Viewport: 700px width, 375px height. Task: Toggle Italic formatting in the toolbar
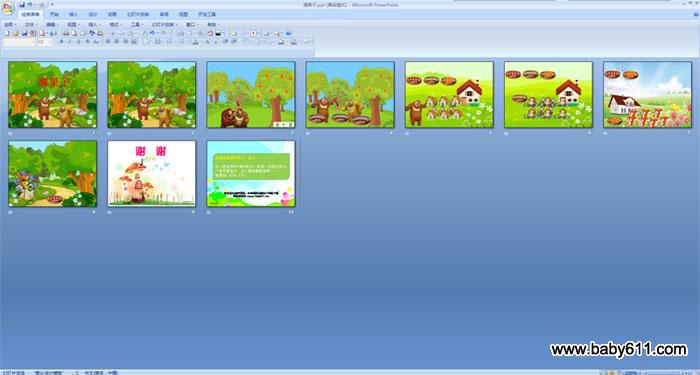70,42
